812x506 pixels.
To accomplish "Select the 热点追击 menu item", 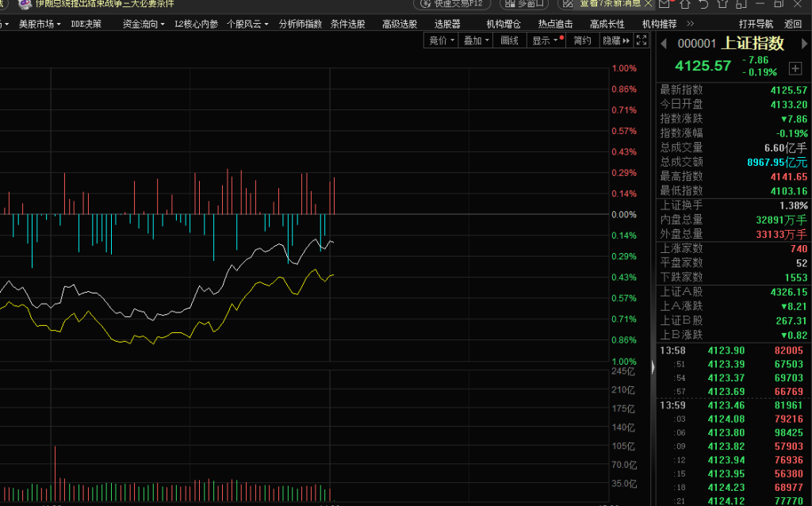I will (x=555, y=24).
